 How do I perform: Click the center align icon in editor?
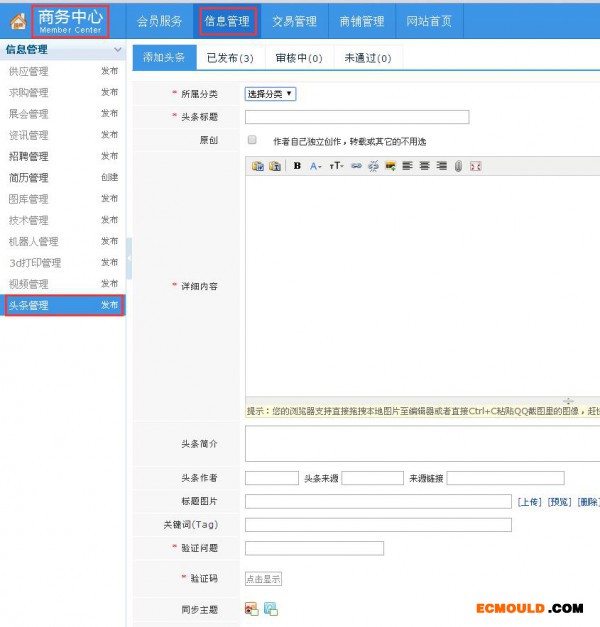tap(424, 166)
